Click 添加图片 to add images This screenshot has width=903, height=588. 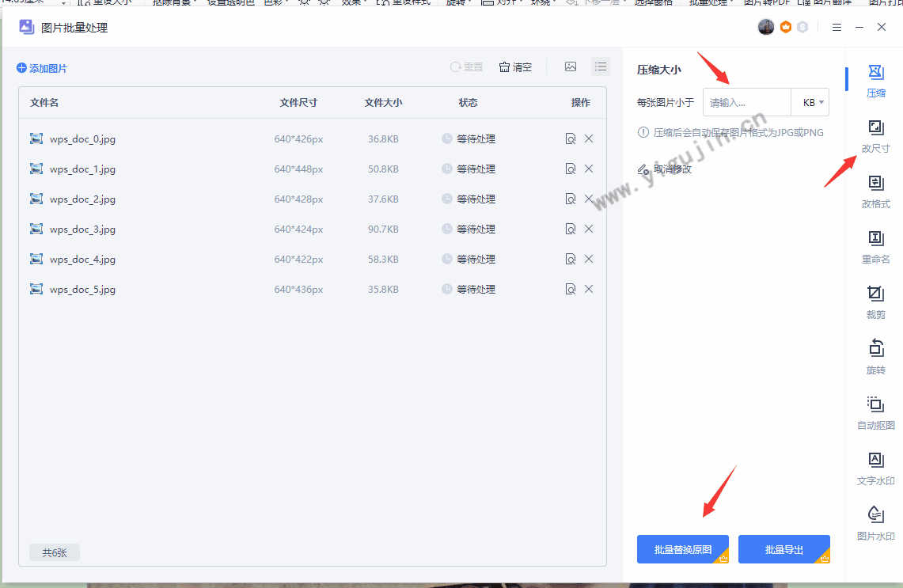pyautogui.click(x=42, y=68)
